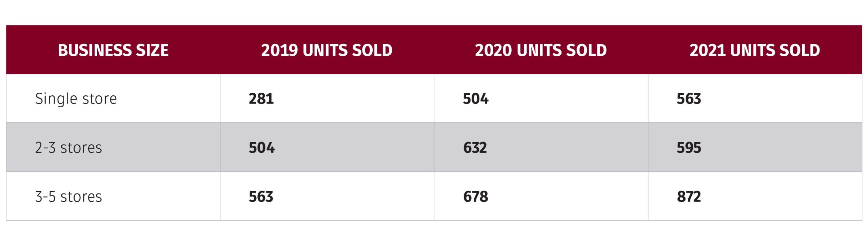868x242 pixels.
Task: Select 3-5 stores' 2019 value 563
Action: pos(261,197)
